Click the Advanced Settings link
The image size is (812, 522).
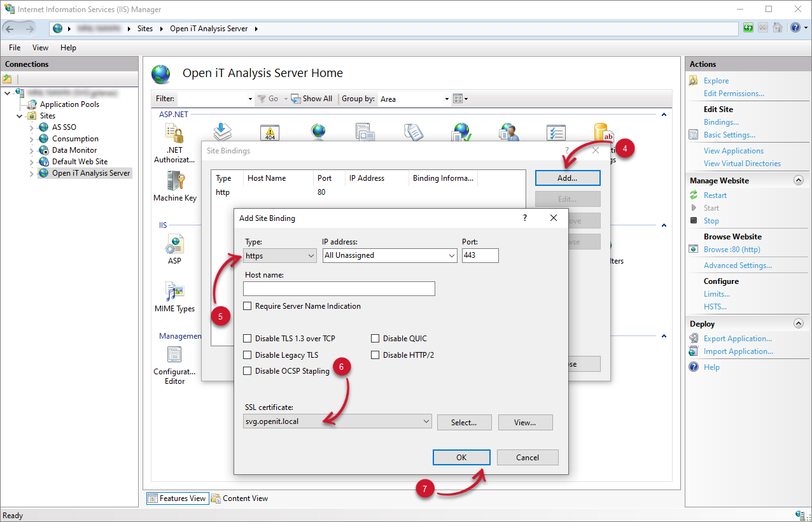click(x=738, y=265)
